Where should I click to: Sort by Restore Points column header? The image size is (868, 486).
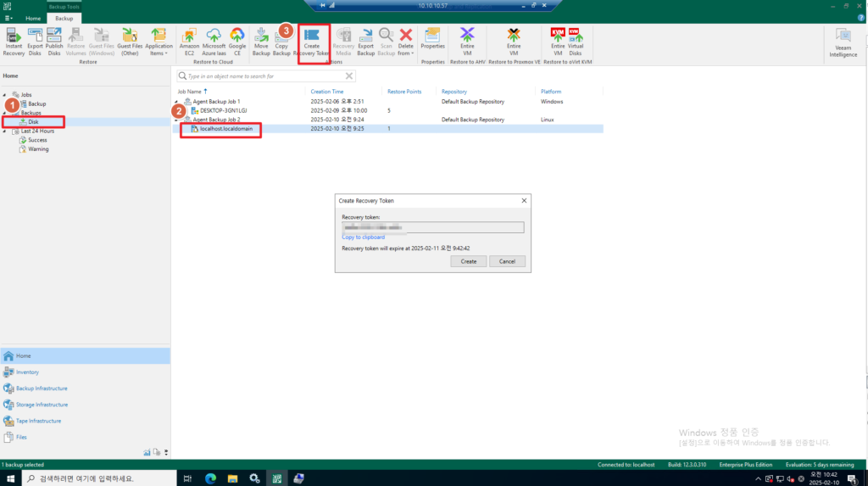click(404, 92)
